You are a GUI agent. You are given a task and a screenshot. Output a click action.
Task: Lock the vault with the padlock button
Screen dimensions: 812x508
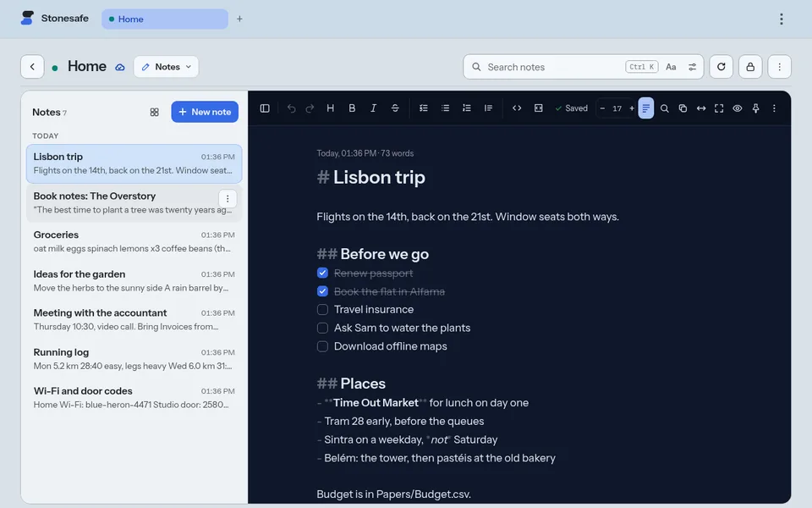click(750, 67)
